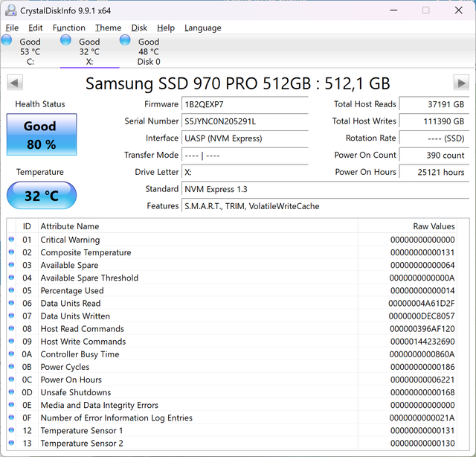Click raw value 0000000DEC8057
Viewport: 476px width, 457px height.
[422, 316]
